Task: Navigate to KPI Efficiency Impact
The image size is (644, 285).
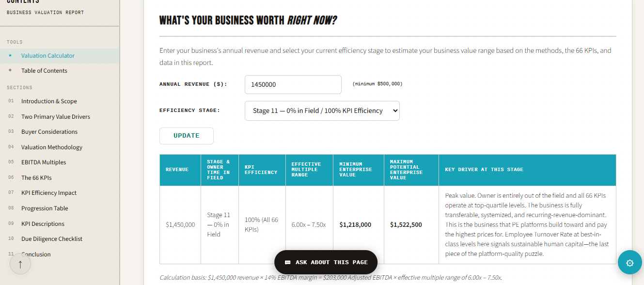Action: [x=49, y=193]
